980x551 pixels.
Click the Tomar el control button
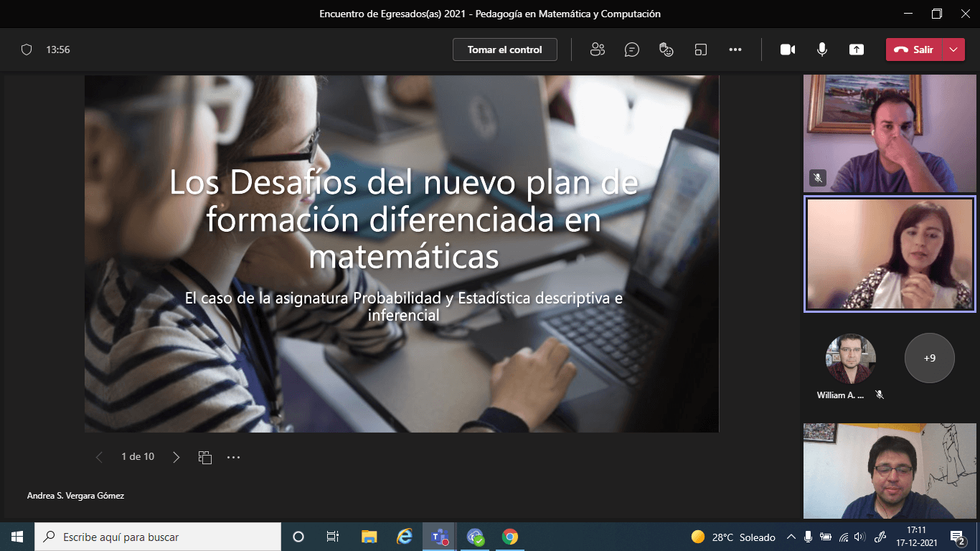[x=504, y=50]
